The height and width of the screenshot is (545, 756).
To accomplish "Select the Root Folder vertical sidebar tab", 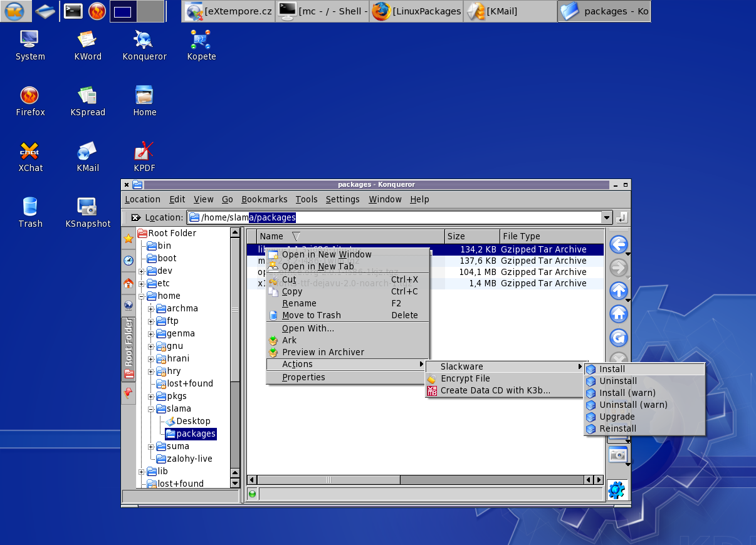I will tap(129, 349).
